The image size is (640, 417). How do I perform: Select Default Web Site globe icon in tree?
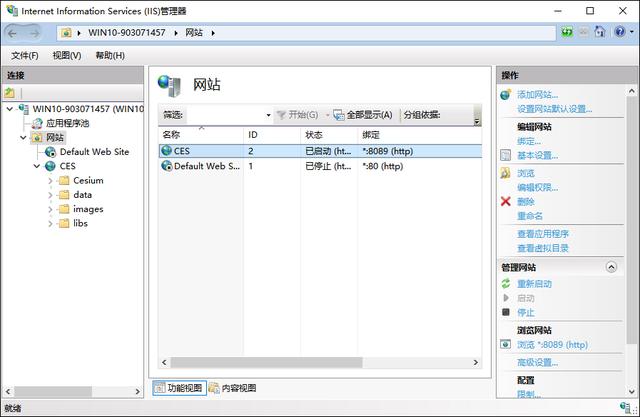[51, 152]
